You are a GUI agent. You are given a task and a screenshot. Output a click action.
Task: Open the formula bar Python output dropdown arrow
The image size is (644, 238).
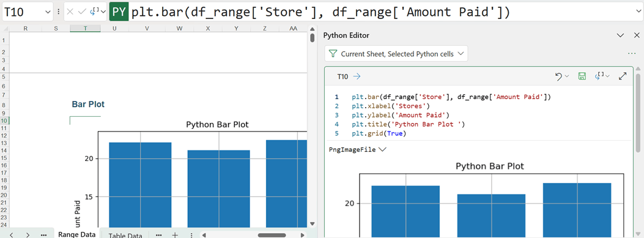pyautogui.click(x=103, y=12)
